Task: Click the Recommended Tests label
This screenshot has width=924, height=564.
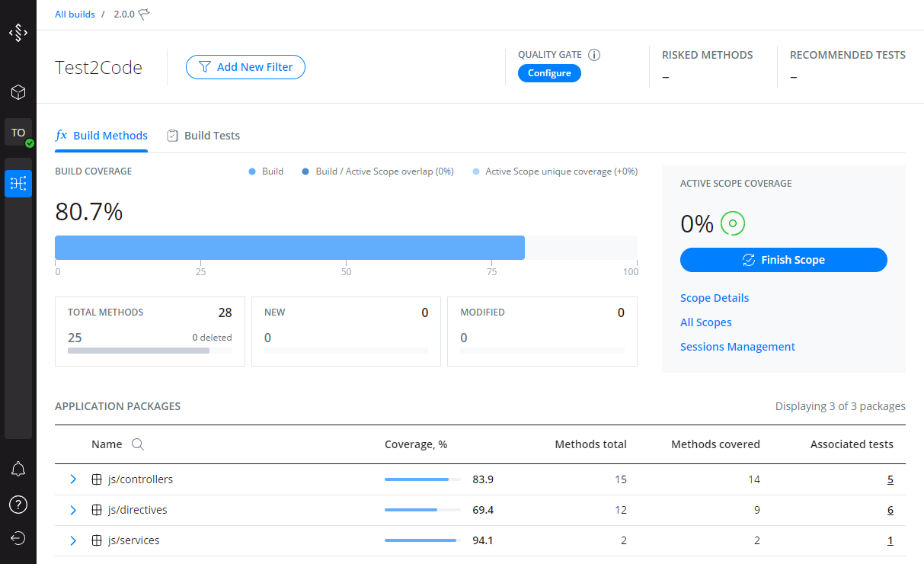Action: (848, 55)
